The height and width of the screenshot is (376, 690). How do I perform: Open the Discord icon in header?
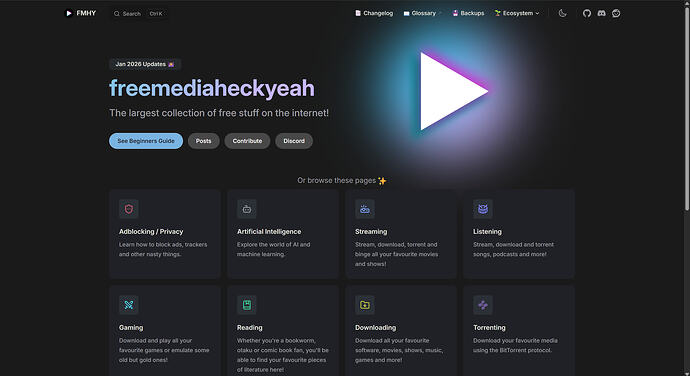click(x=601, y=13)
